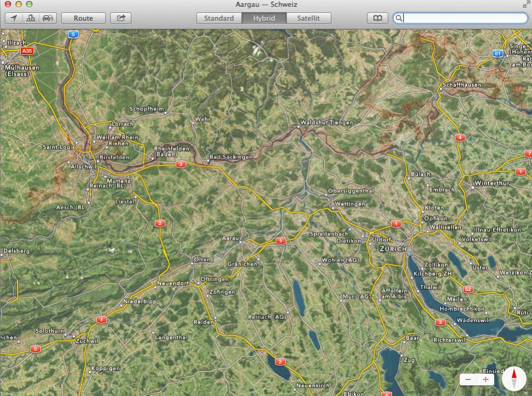Viewport: 532px width, 396px height.
Task: Click the Muri (AG) label
Action: (357, 296)
